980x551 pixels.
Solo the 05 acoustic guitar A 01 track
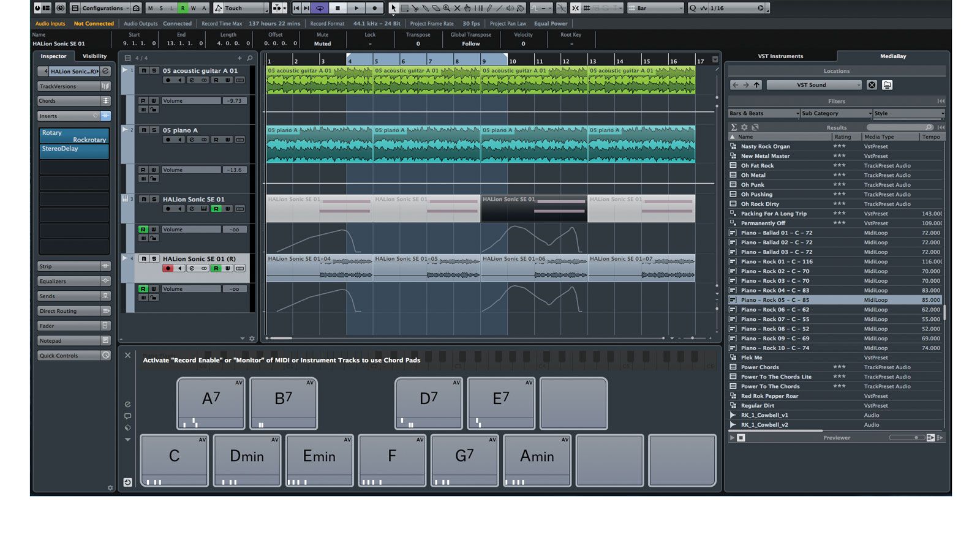[x=154, y=71]
